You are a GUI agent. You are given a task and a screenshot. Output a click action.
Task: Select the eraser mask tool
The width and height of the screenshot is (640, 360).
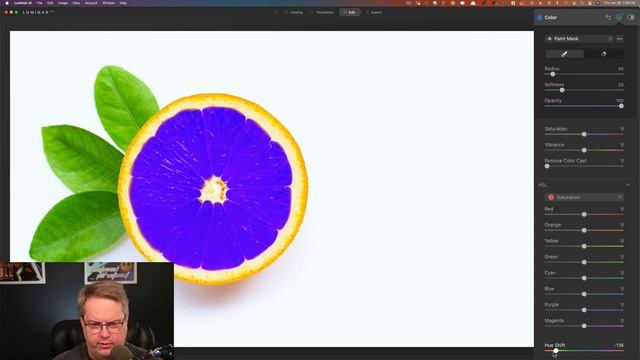tap(603, 54)
